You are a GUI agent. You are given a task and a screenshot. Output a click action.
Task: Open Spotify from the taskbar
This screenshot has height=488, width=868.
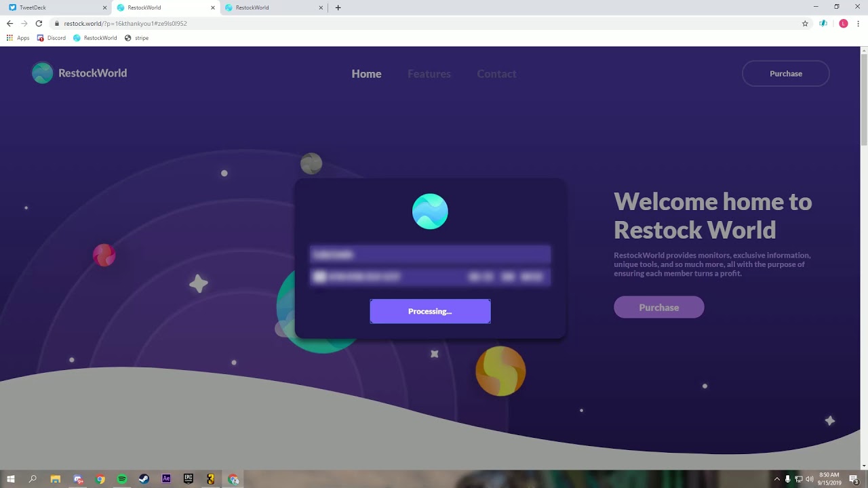point(122,479)
